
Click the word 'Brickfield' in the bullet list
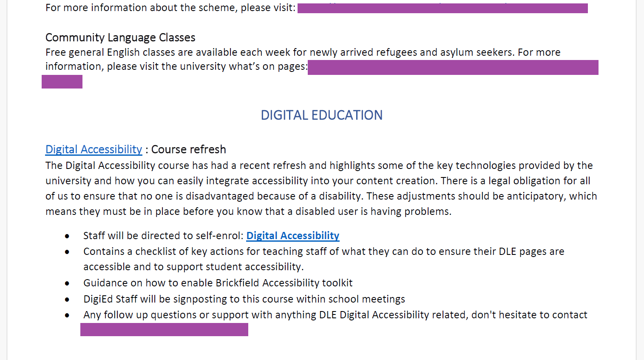click(237, 283)
